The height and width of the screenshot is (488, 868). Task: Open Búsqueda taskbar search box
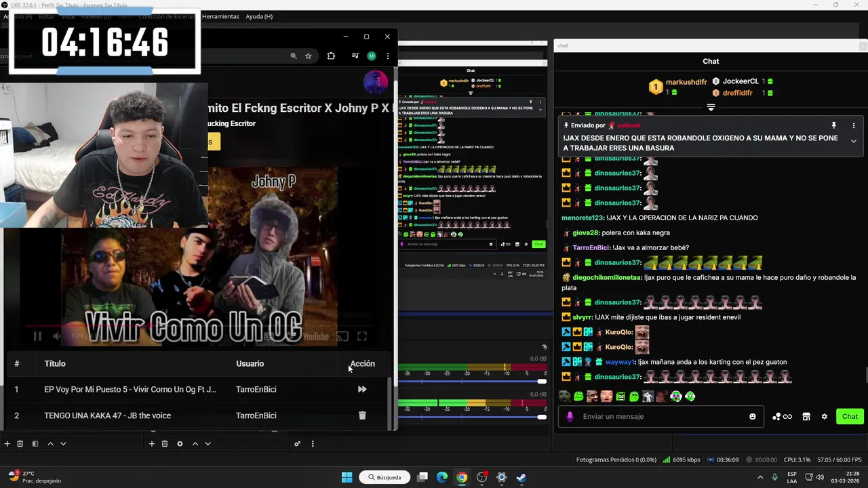384,477
